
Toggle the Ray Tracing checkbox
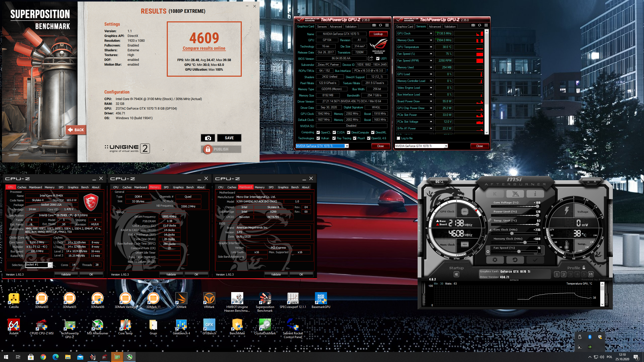pyautogui.click(x=334, y=138)
